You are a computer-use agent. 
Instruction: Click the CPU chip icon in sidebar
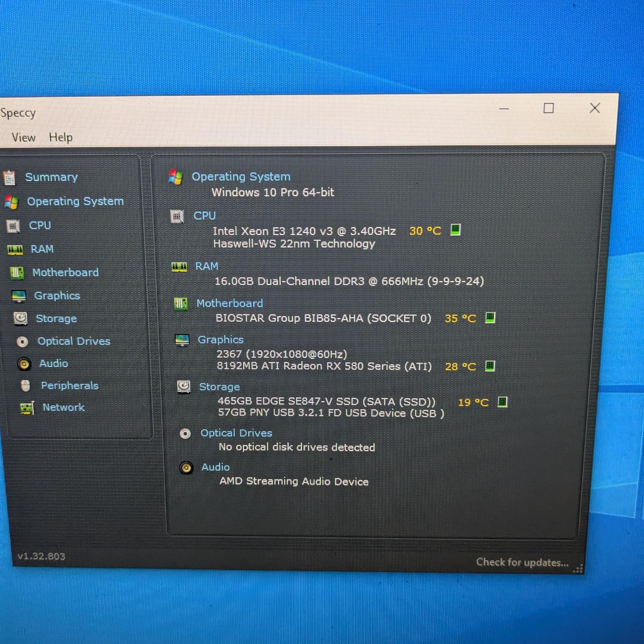(13, 226)
